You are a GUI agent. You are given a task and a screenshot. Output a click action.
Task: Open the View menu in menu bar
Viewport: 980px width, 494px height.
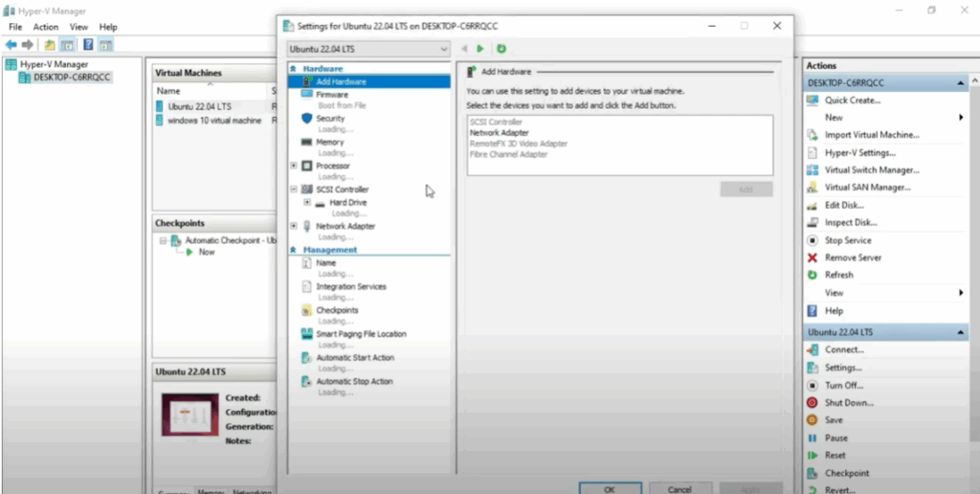click(78, 27)
